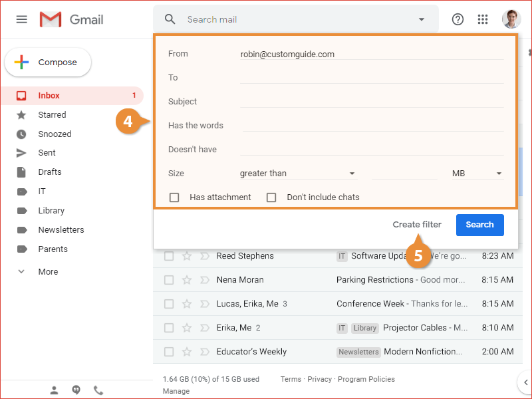Open the account profile picture
Viewport: 532px width, 399px height.
tap(511, 19)
